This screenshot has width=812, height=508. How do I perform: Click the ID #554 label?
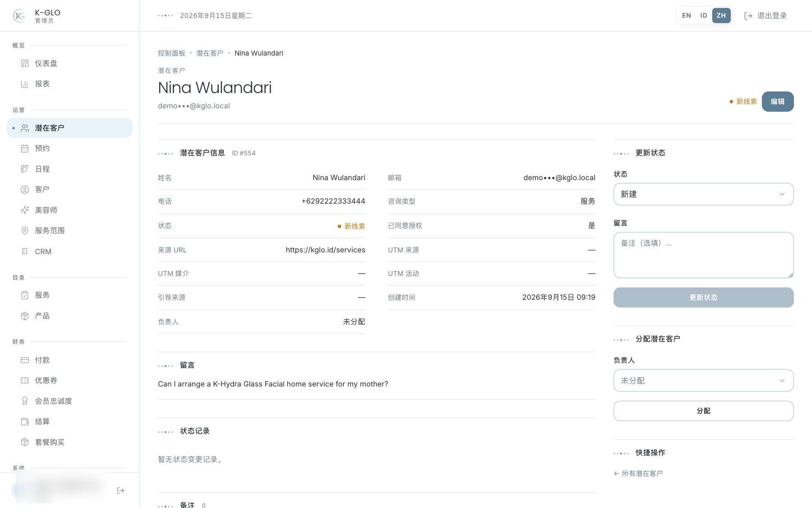click(244, 153)
